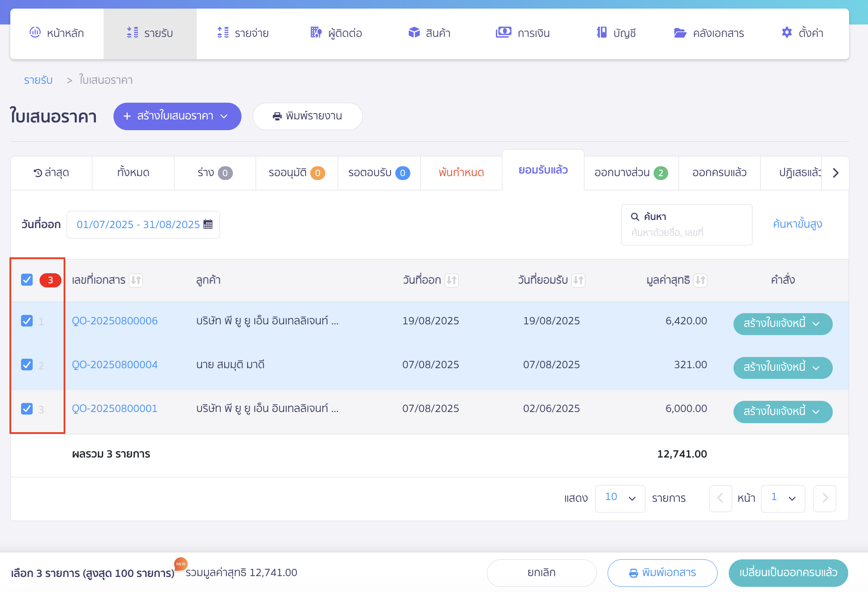Open the settings gear menu ตั้งค่า

(802, 33)
